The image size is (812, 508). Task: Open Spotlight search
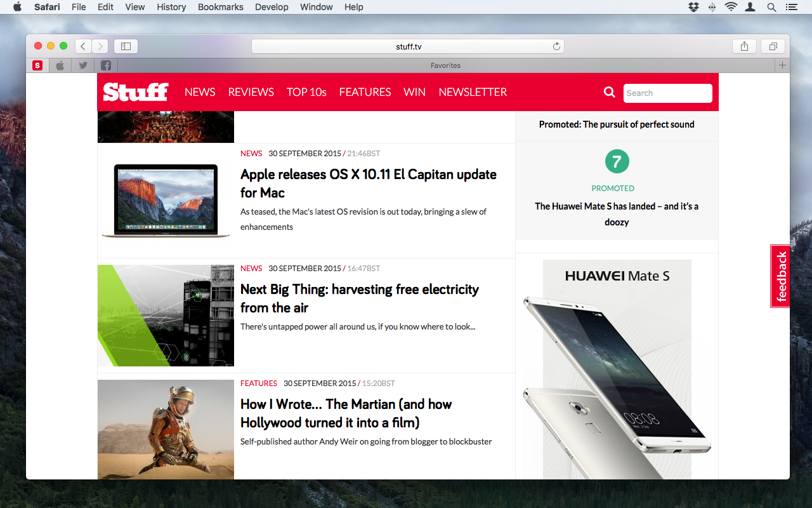[x=771, y=7]
